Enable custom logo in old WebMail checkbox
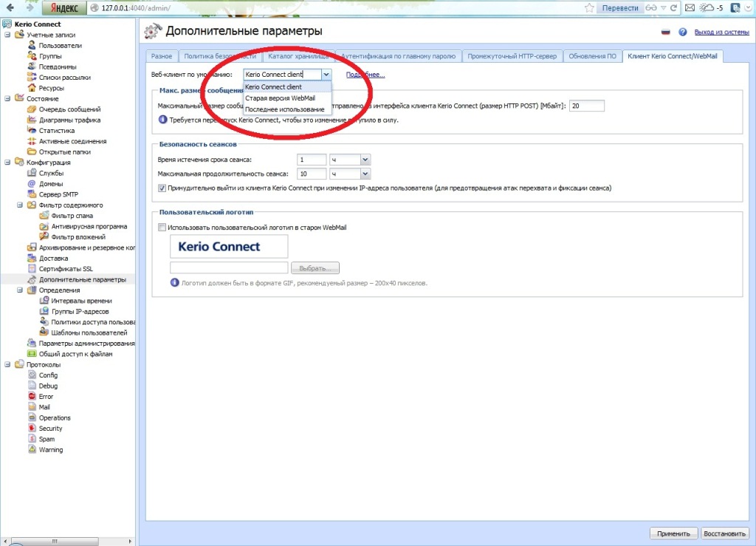 (x=162, y=228)
